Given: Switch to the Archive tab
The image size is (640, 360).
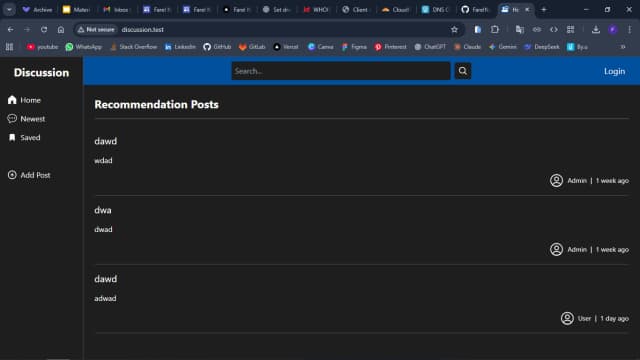Looking at the screenshot, I should [38, 9].
